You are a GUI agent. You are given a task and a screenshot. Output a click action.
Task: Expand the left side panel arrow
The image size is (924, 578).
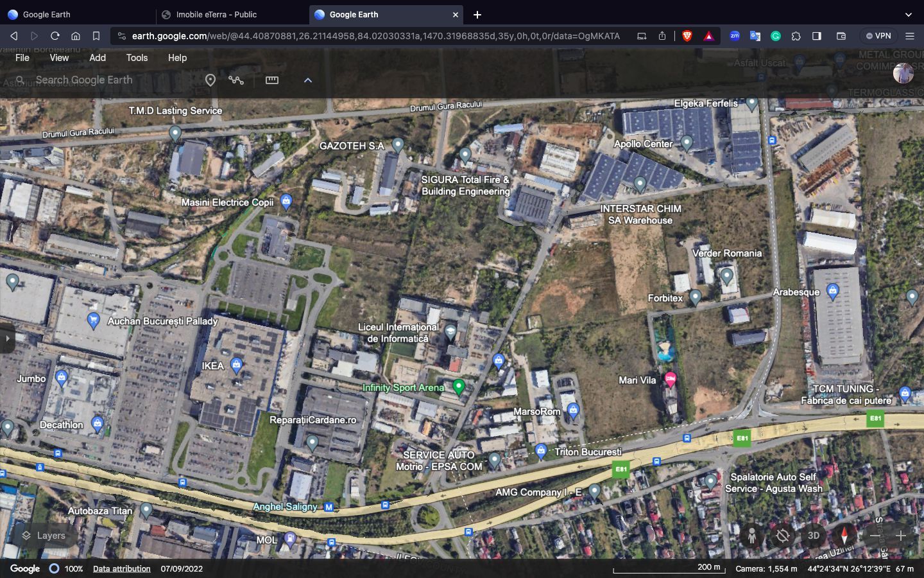pyautogui.click(x=7, y=339)
